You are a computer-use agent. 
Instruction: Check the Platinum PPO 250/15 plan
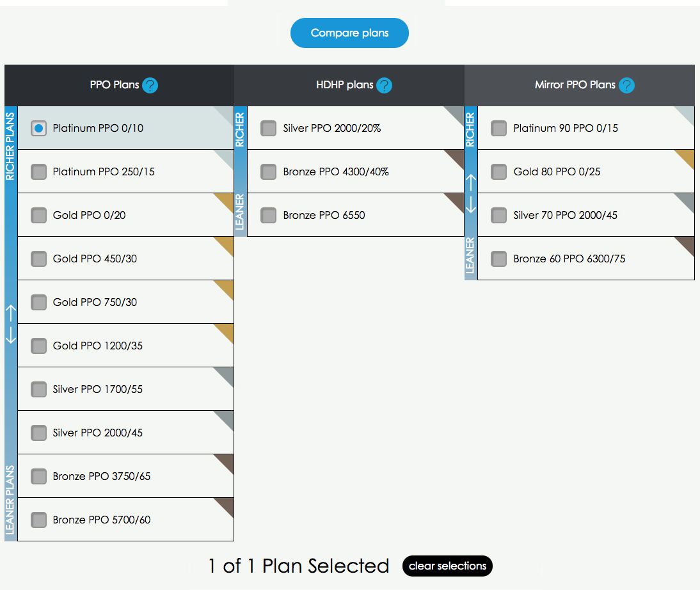pos(39,171)
